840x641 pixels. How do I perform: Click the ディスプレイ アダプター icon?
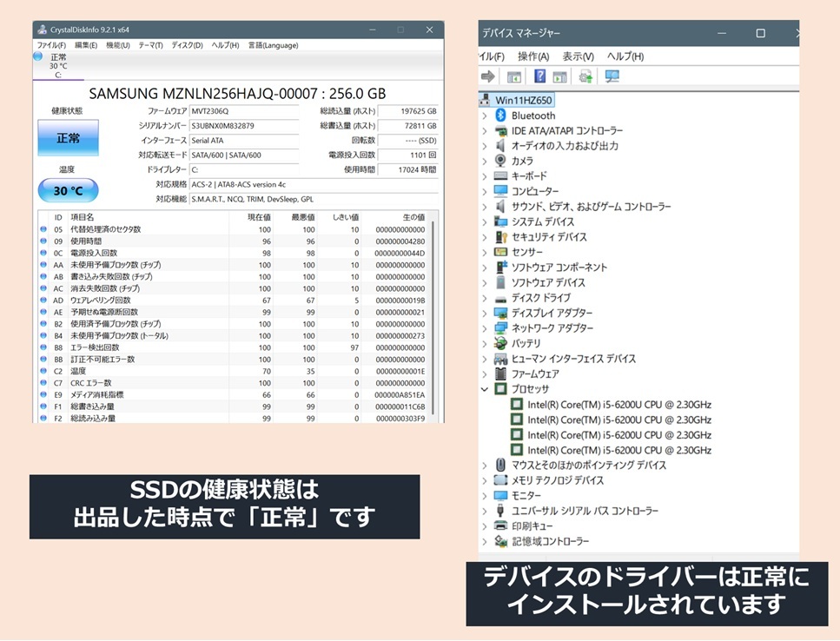coord(500,313)
